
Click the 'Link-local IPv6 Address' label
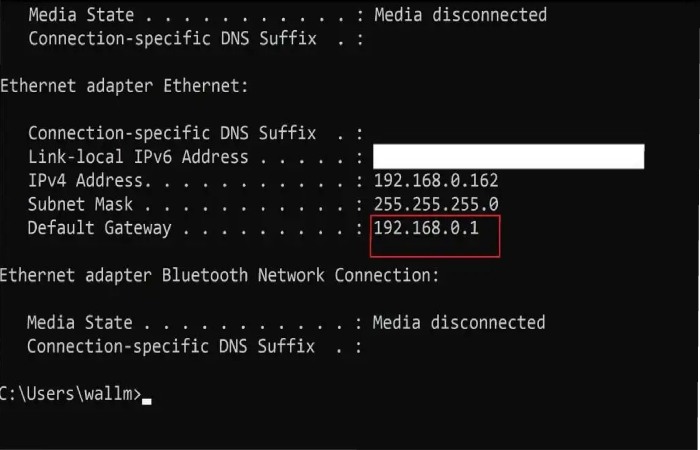pos(138,157)
